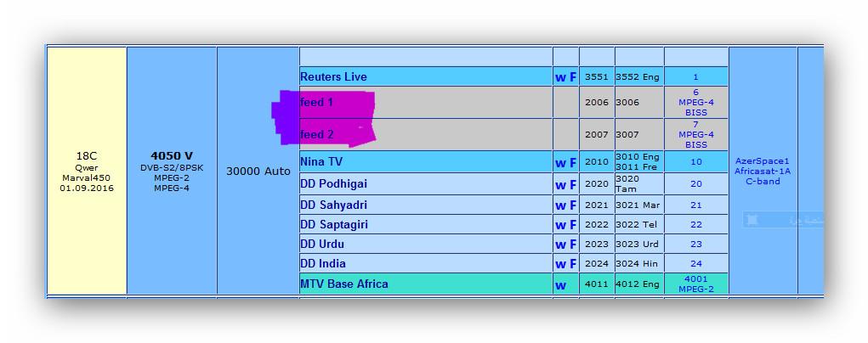
Task: Click the F icon beside DD Podhigai
Action: (x=573, y=185)
